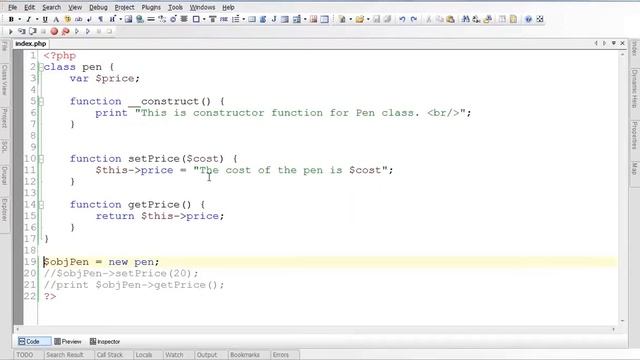
Task: Insert a horizontal rule with the line icon
Action: click(151, 19)
